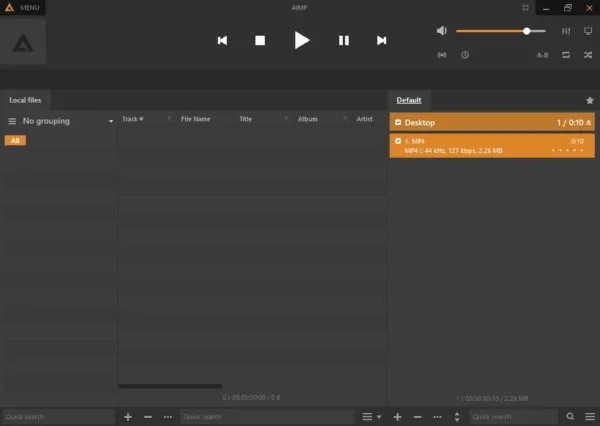Stop playback with the square button
The height and width of the screenshot is (426, 600).
[260, 40]
